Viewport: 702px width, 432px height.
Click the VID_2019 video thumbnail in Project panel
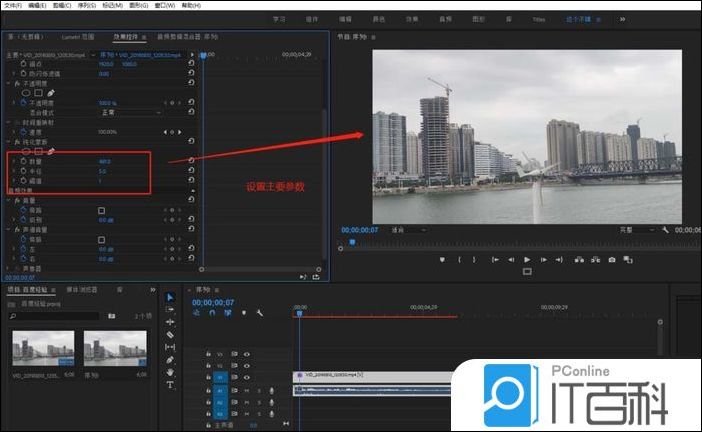click(43, 347)
